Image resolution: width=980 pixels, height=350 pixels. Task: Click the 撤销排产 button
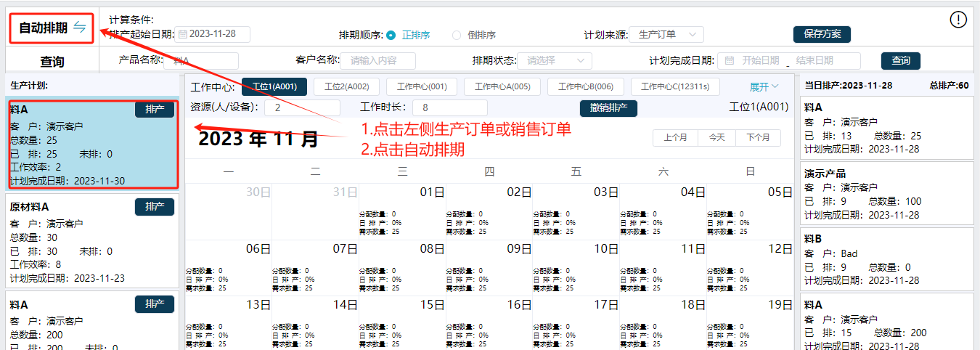[608, 108]
